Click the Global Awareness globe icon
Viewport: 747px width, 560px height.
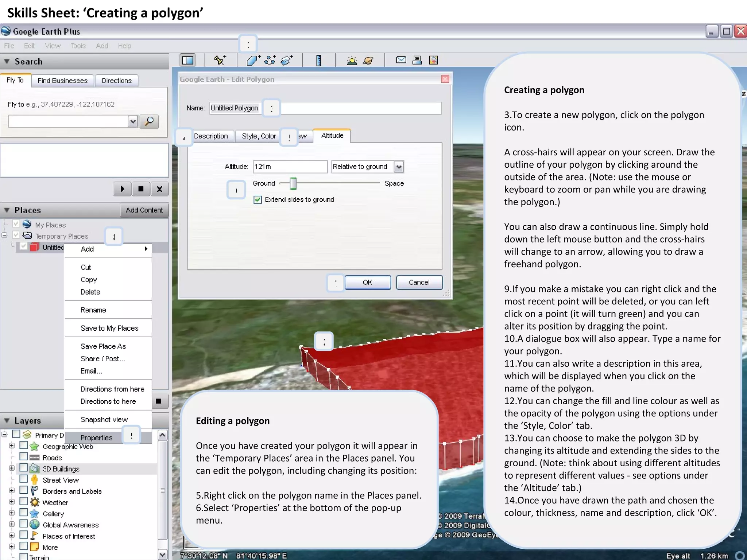(x=34, y=525)
